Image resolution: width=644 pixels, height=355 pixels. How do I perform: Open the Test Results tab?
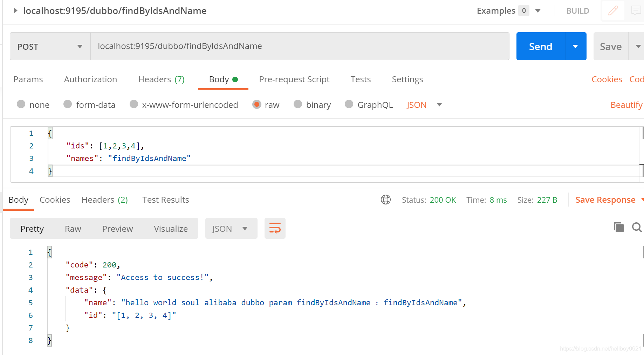[x=165, y=200]
